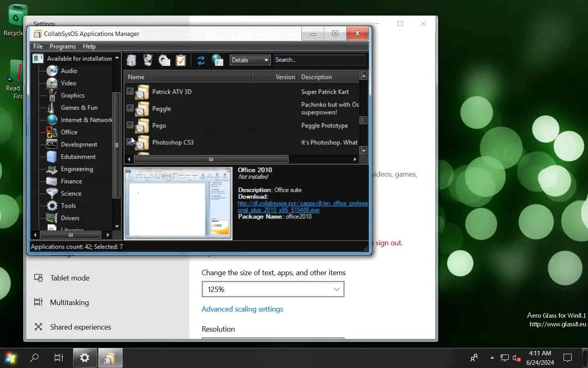Check the Pego checkbox

pyautogui.click(x=130, y=125)
